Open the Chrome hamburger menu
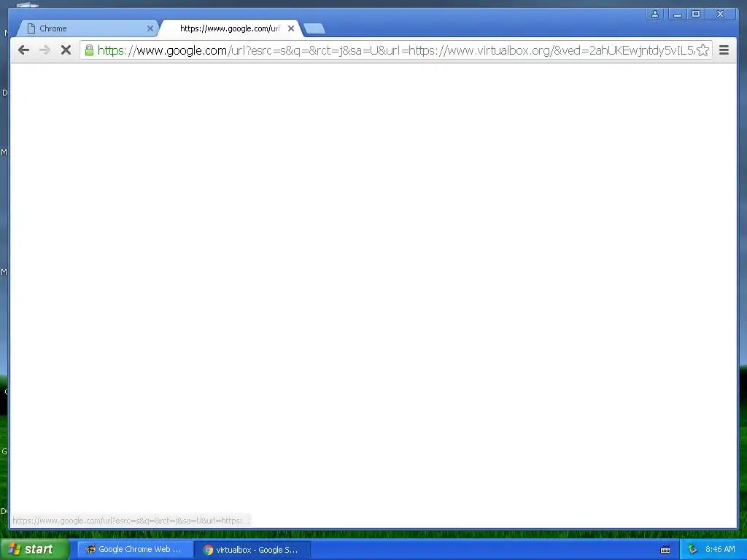The image size is (747, 560). 724,50
